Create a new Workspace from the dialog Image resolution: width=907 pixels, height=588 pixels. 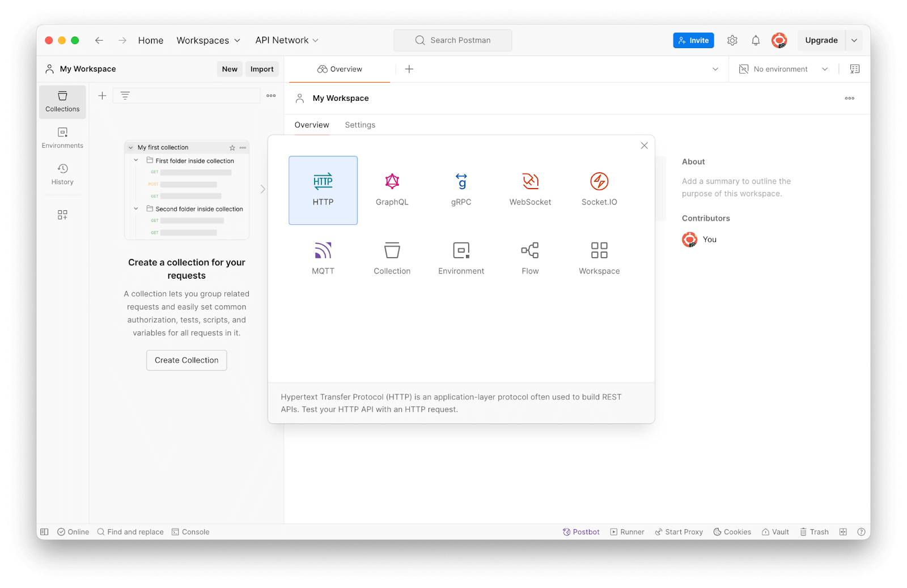click(x=599, y=258)
